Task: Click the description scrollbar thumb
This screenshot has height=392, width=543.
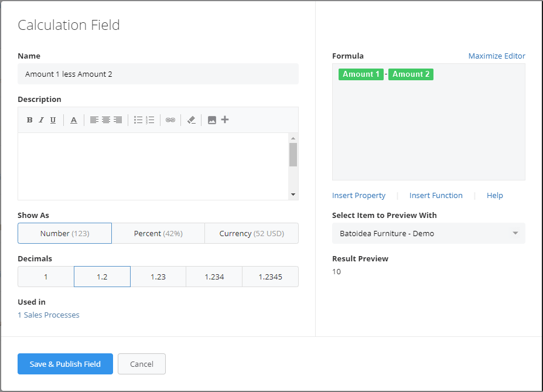Action: pyautogui.click(x=293, y=155)
